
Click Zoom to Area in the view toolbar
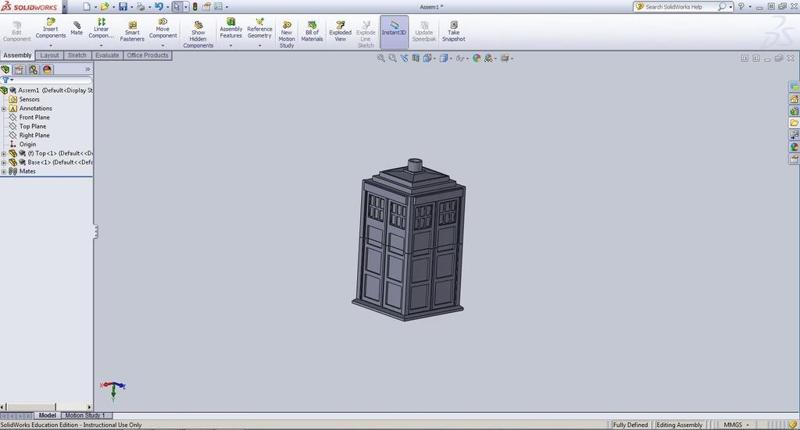[392, 58]
